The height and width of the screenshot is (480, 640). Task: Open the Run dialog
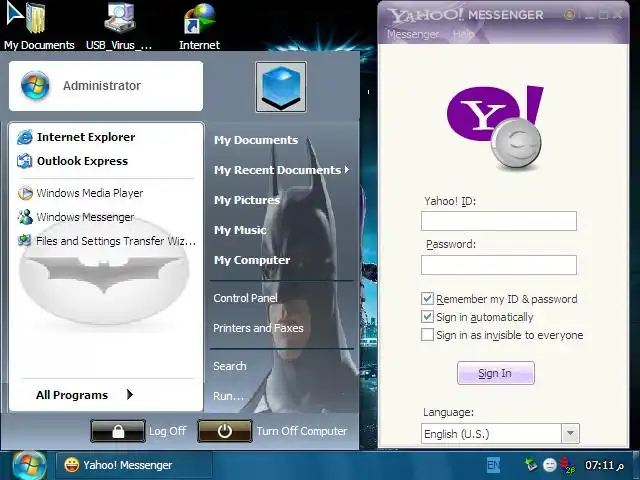228,396
